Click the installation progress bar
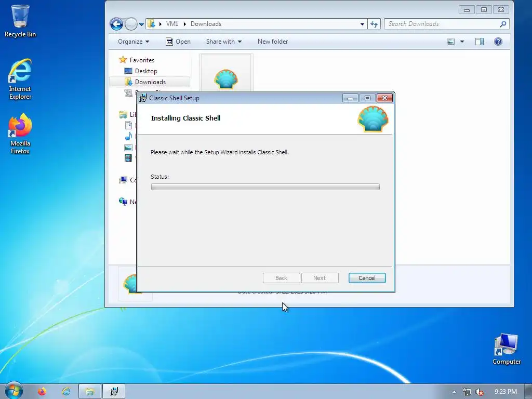This screenshot has height=399, width=532. (265, 187)
